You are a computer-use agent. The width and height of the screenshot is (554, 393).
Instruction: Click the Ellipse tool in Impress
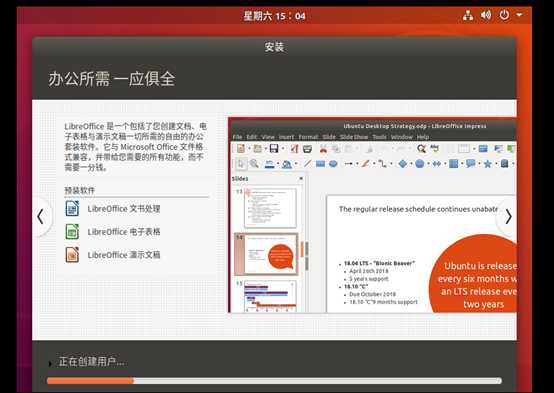pos(333,164)
